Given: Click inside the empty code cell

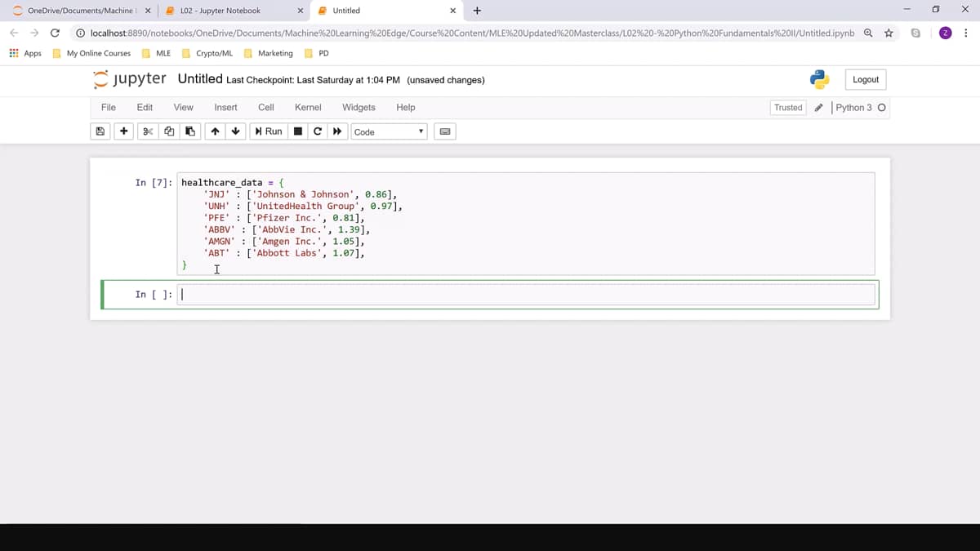Looking at the screenshot, I should (526, 295).
